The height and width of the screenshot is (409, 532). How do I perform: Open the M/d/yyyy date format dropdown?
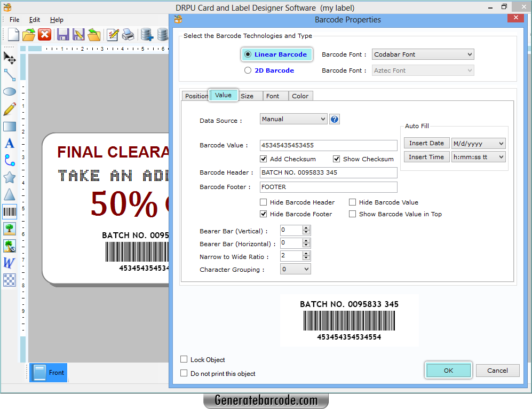click(x=479, y=143)
